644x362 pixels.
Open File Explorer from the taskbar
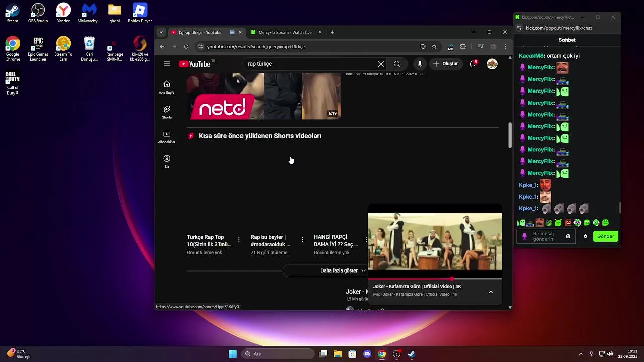338,354
